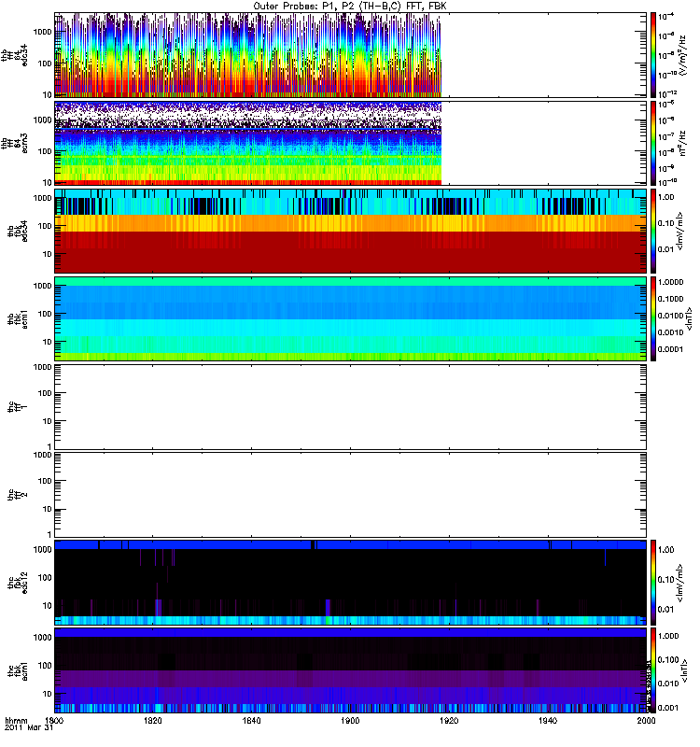Click the "thc fff 1" y-axis label
This screenshot has width=700, height=747.
pyautogui.click(x=18, y=407)
